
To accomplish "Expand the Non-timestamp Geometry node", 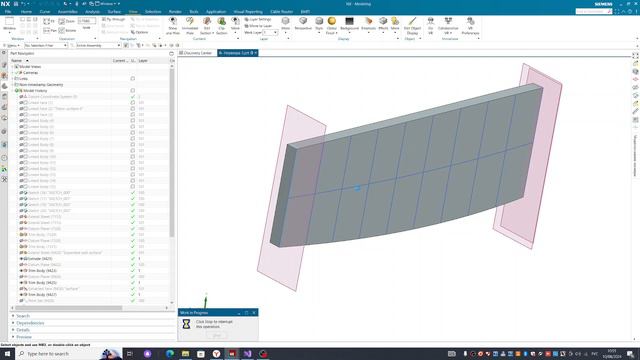I will click(x=13, y=84).
